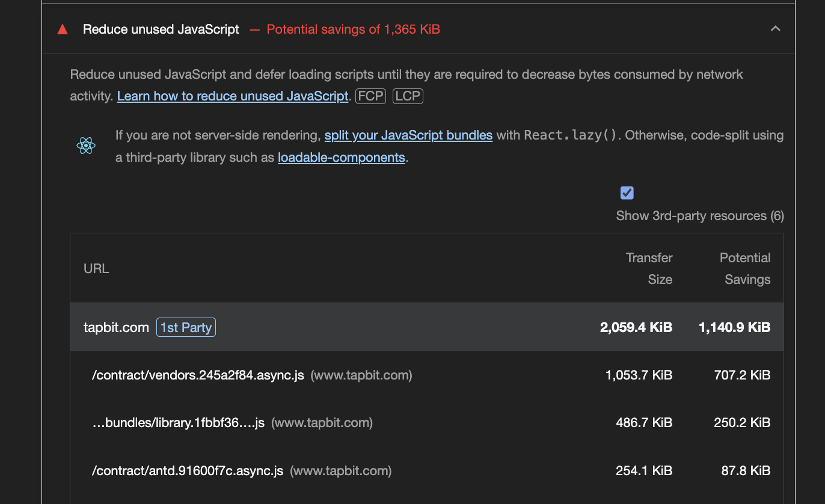Viewport: 825px width, 504px height.
Task: Click the 87.8 KiB savings cell
Action: click(746, 470)
